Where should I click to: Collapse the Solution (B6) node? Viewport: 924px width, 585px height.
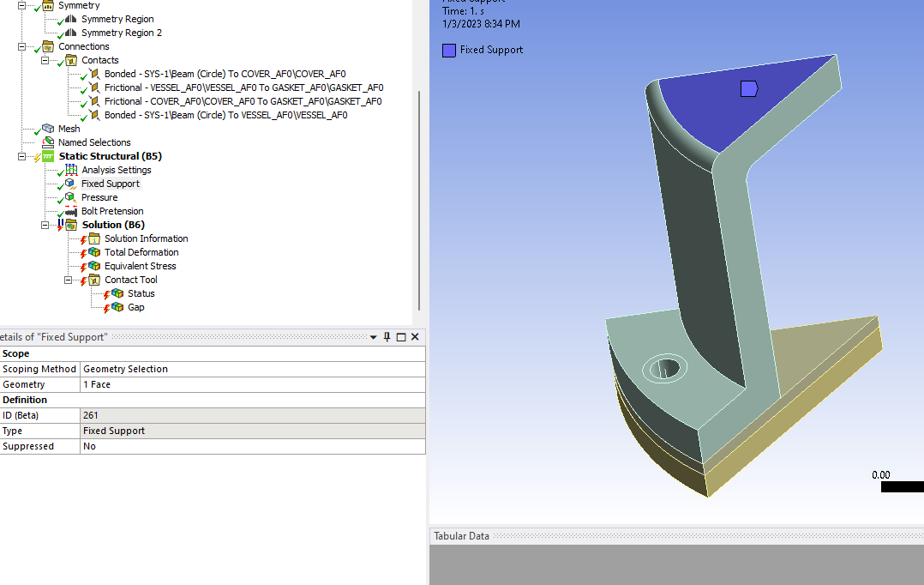[45, 225]
